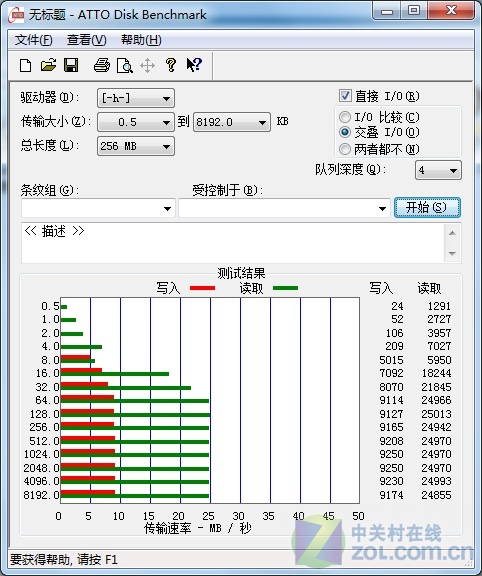Screen dimensions: 482x576
Task: Maximize the ATTO Disk Benchmark window
Action: click(413, 11)
